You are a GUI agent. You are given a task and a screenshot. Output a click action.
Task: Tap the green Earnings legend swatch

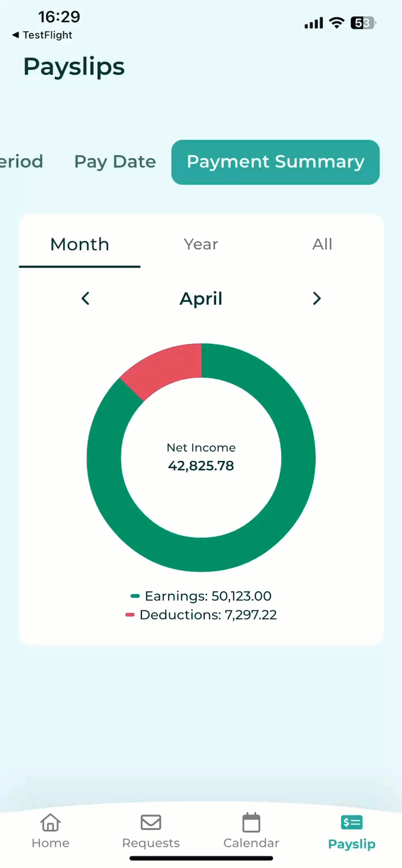tap(135, 596)
